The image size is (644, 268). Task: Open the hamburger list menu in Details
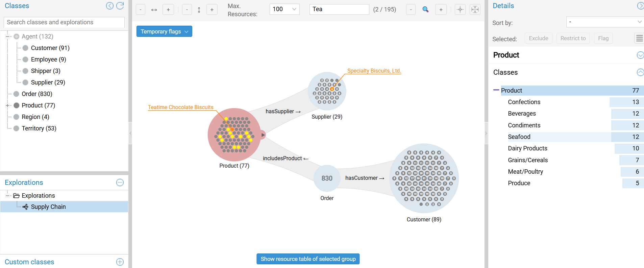tap(639, 39)
